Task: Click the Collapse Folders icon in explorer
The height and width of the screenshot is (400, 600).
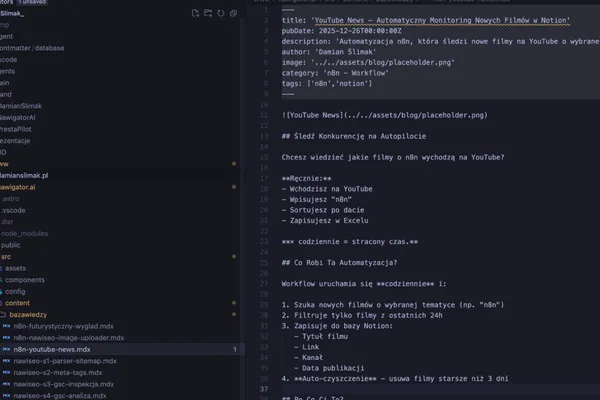Action: 233,13
